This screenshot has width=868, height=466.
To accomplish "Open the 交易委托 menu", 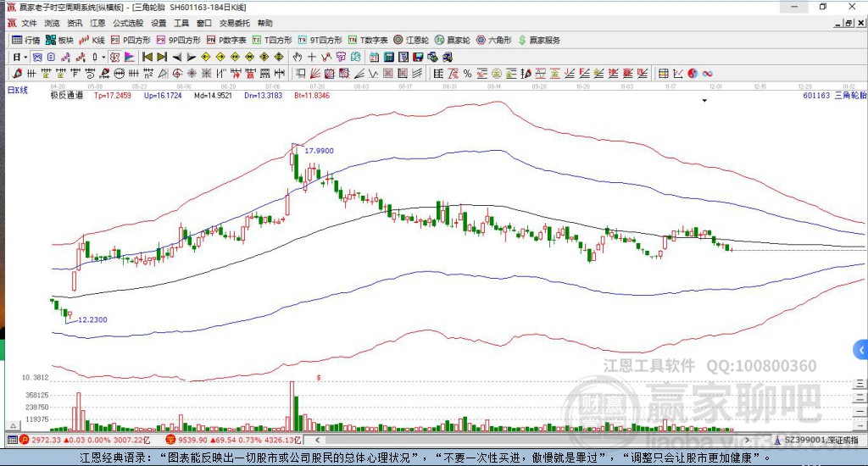I will (x=234, y=23).
